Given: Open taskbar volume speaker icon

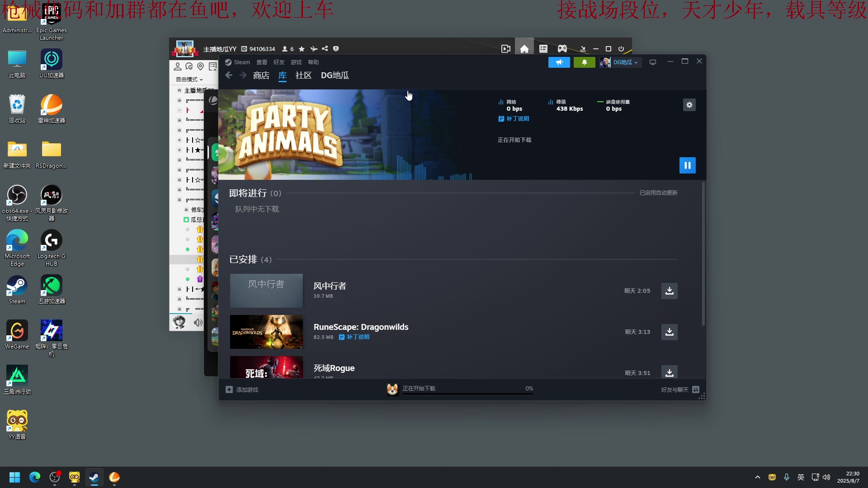Looking at the screenshot, I should (826, 477).
